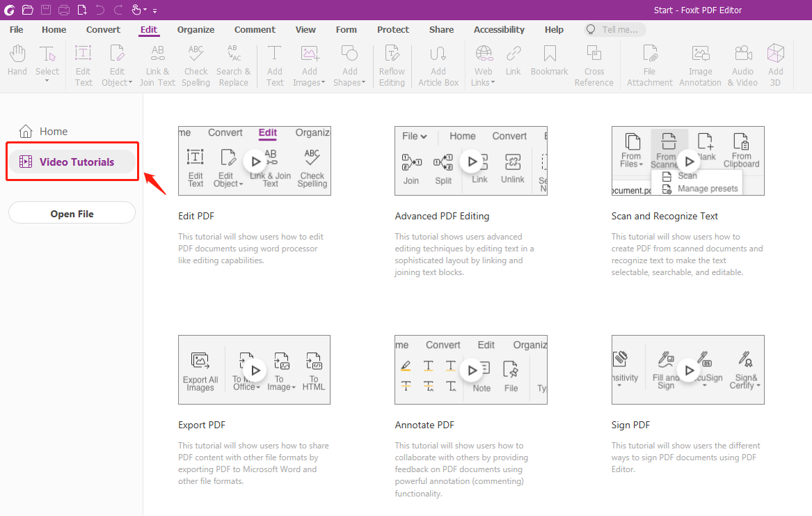
Task: Run Check Spelling
Action: (x=196, y=65)
